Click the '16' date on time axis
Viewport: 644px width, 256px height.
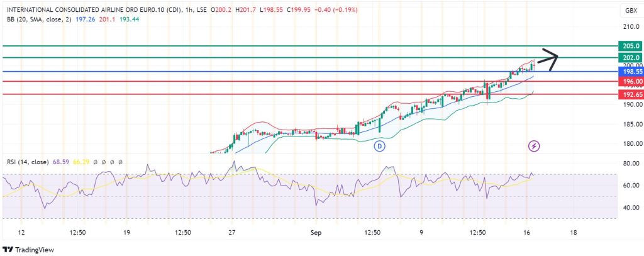click(x=525, y=232)
